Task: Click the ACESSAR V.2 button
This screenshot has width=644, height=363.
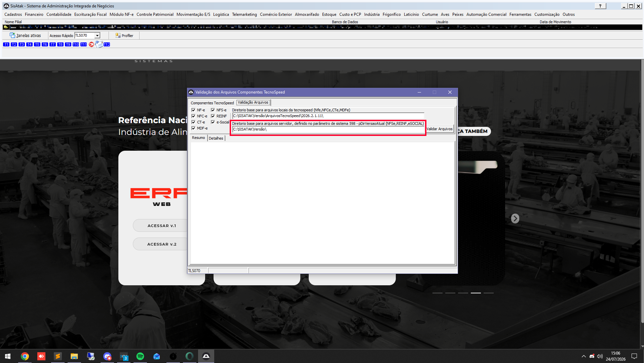Action: [161, 244]
